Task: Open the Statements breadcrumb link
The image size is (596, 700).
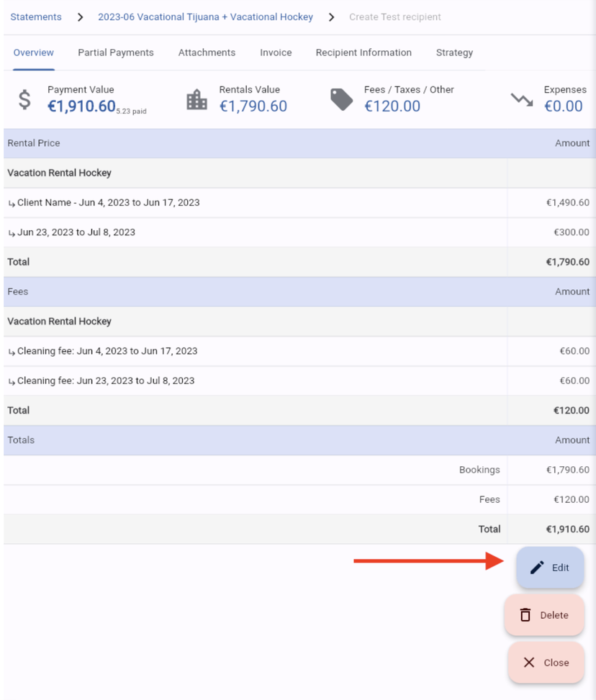Action: click(36, 17)
